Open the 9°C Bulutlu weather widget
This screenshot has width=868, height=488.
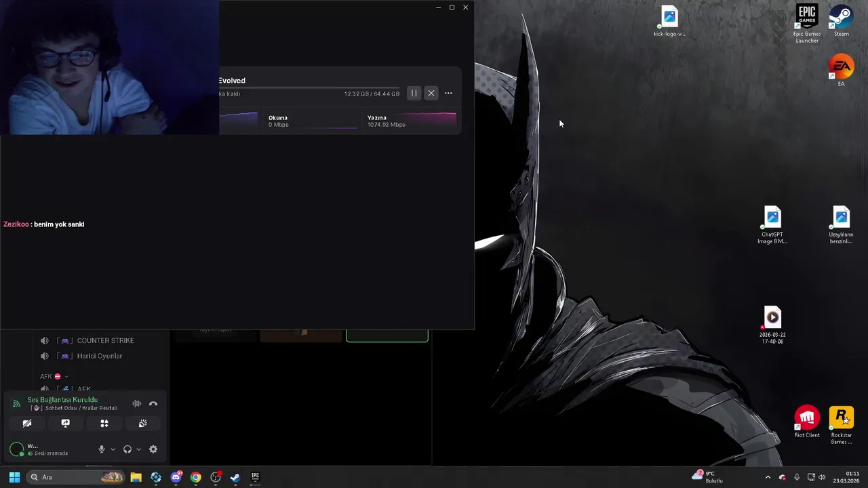(x=707, y=477)
